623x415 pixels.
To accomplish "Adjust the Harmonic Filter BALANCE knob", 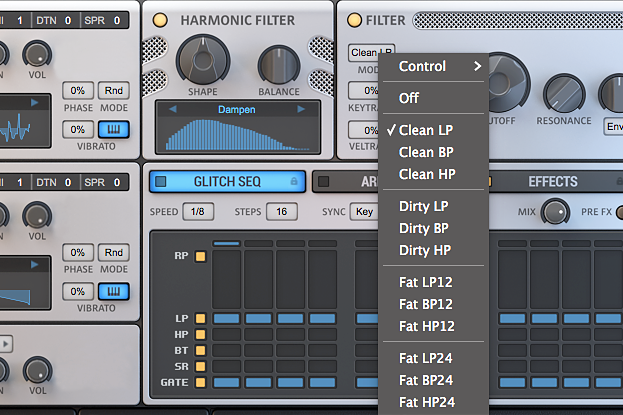I will coord(279,66).
